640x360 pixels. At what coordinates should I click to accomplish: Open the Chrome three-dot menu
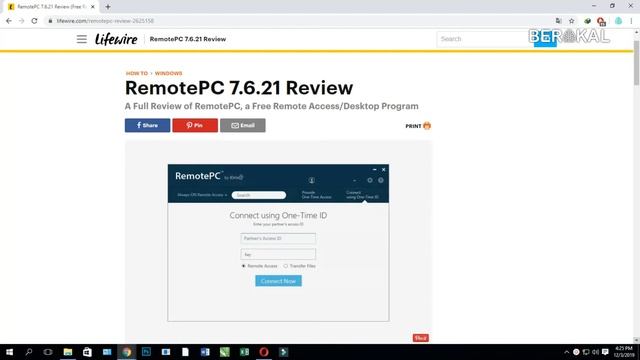pyautogui.click(x=631, y=21)
